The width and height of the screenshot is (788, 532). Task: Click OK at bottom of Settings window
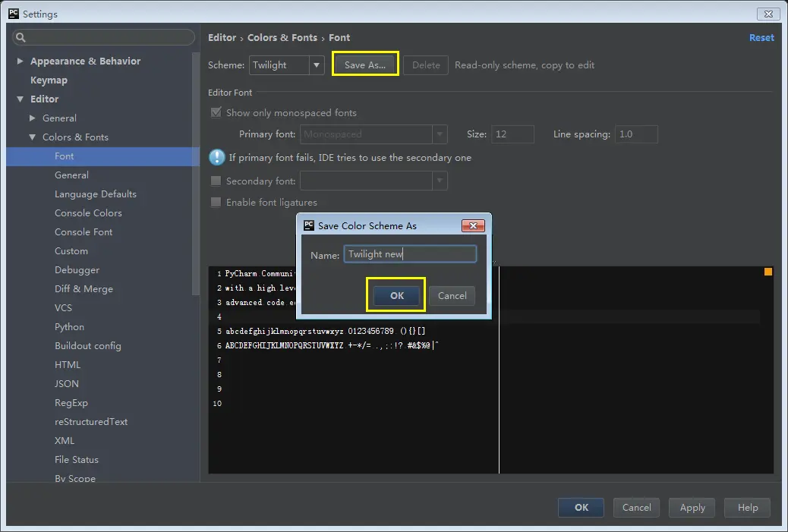point(581,508)
